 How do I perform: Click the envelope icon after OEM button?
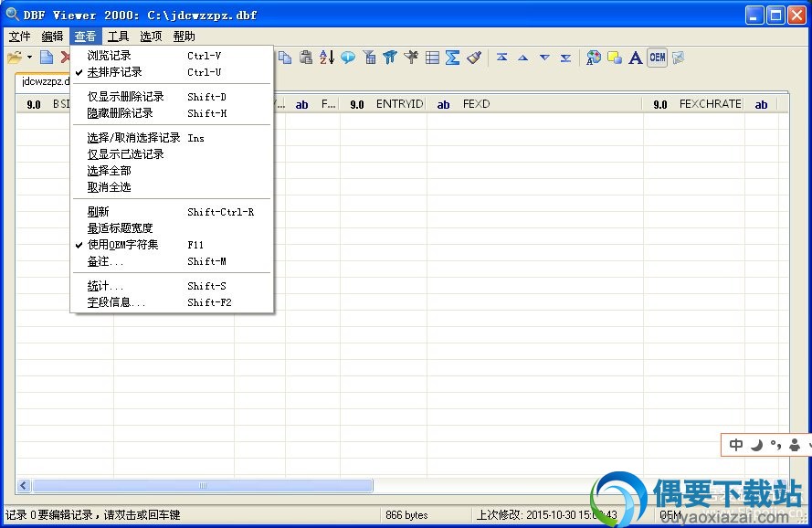pyautogui.click(x=679, y=57)
